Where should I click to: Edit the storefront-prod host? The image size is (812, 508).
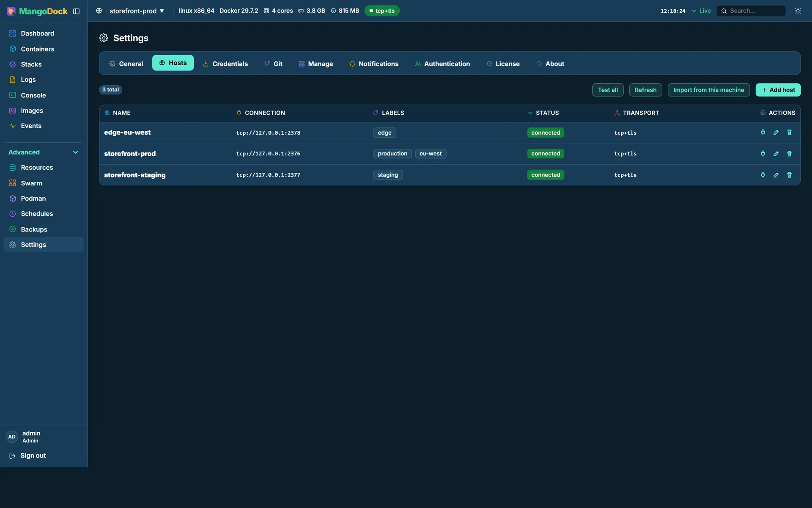(776, 154)
